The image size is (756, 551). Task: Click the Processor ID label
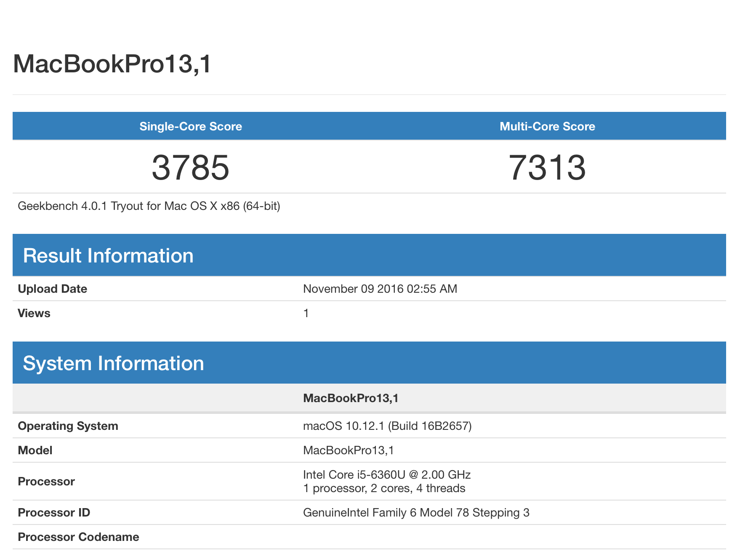(x=54, y=513)
